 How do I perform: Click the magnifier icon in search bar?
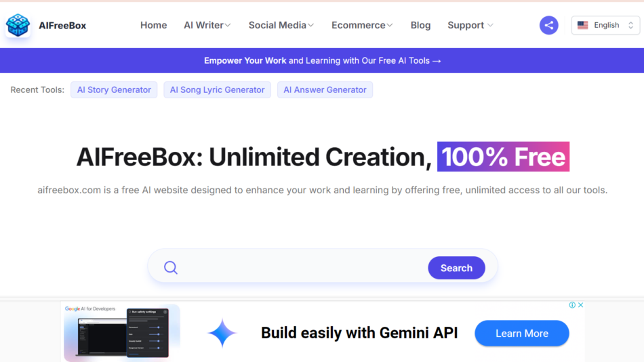tap(171, 268)
